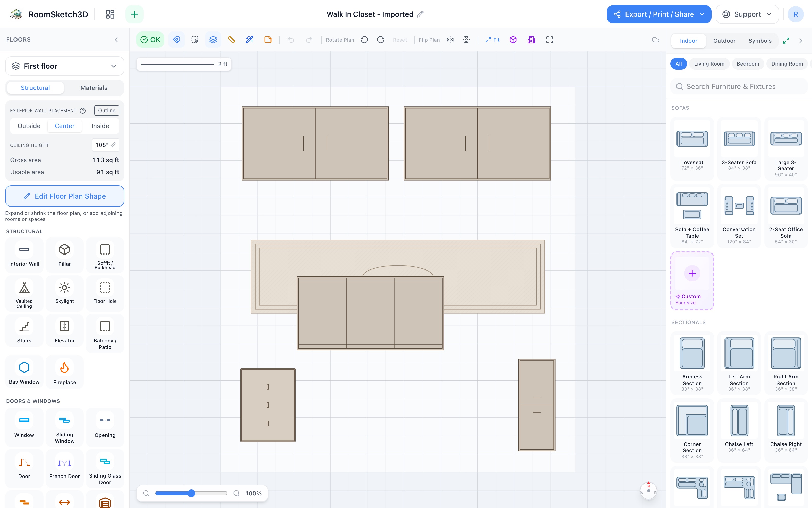Adjust the zoom level slider

pyautogui.click(x=191, y=493)
